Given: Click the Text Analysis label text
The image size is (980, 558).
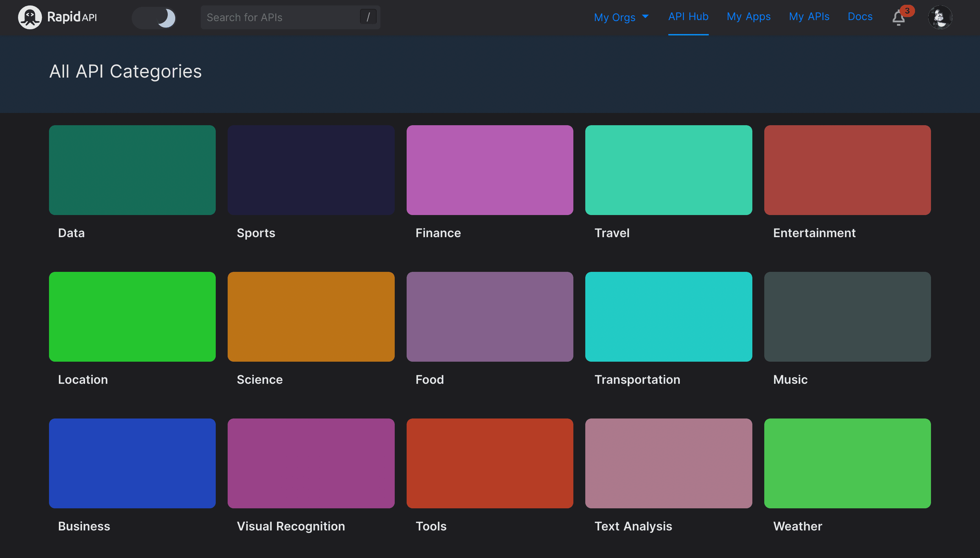Looking at the screenshot, I should [x=633, y=526].
